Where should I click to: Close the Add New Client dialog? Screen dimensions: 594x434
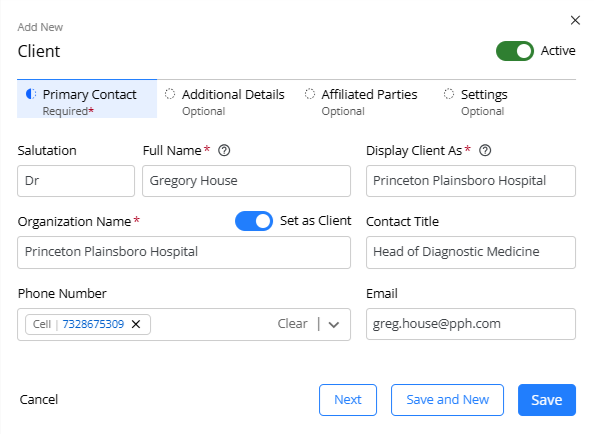click(x=575, y=20)
